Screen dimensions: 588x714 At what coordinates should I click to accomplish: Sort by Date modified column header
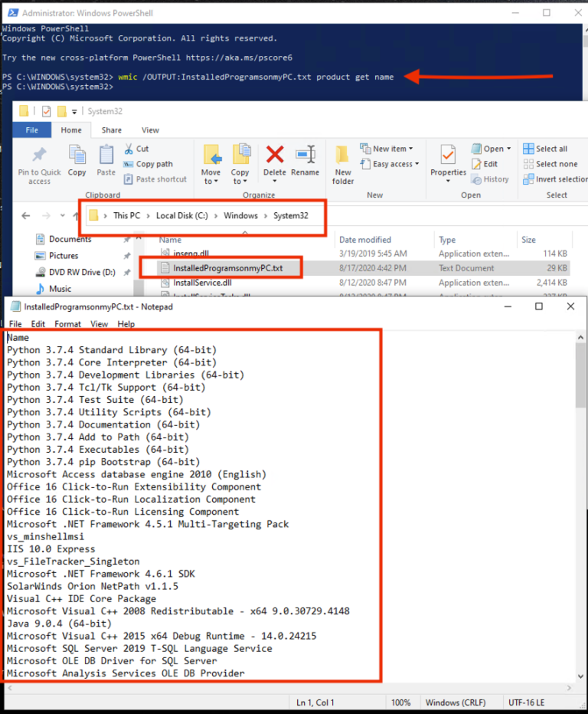[365, 240]
